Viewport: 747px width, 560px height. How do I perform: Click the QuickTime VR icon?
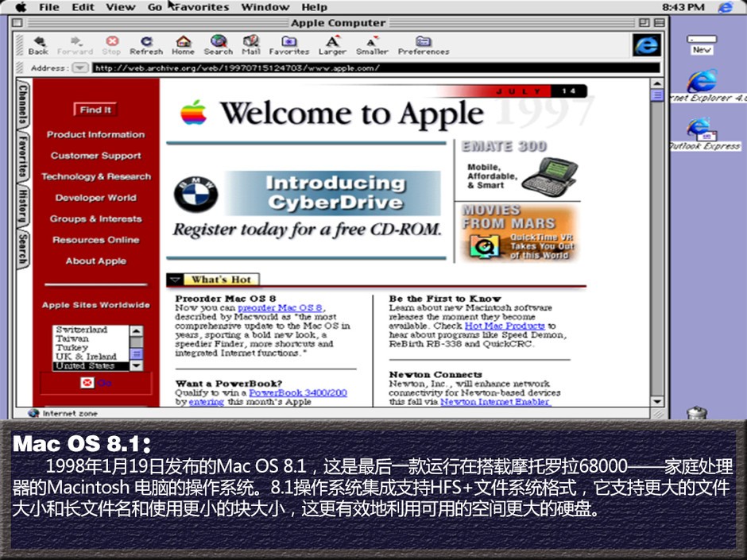pyautogui.click(x=485, y=247)
